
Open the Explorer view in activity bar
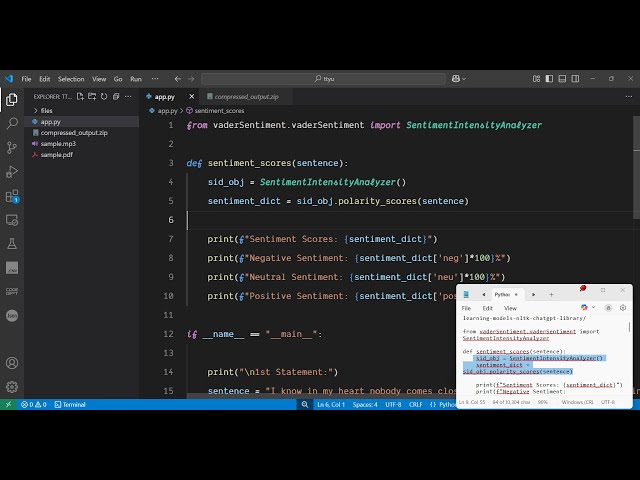12,99
